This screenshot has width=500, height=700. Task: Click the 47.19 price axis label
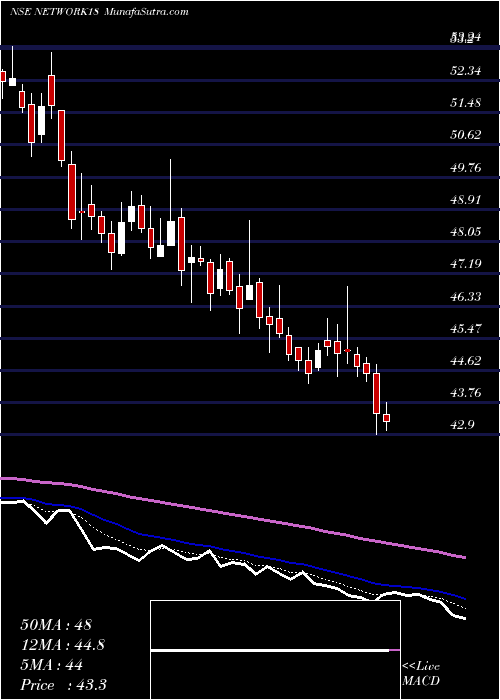(x=466, y=263)
